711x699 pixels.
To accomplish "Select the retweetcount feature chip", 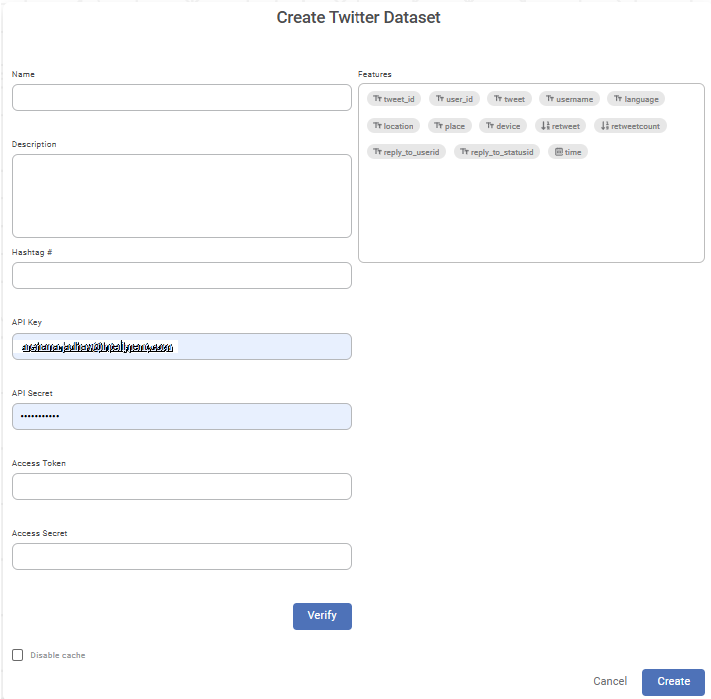I will (x=630, y=126).
